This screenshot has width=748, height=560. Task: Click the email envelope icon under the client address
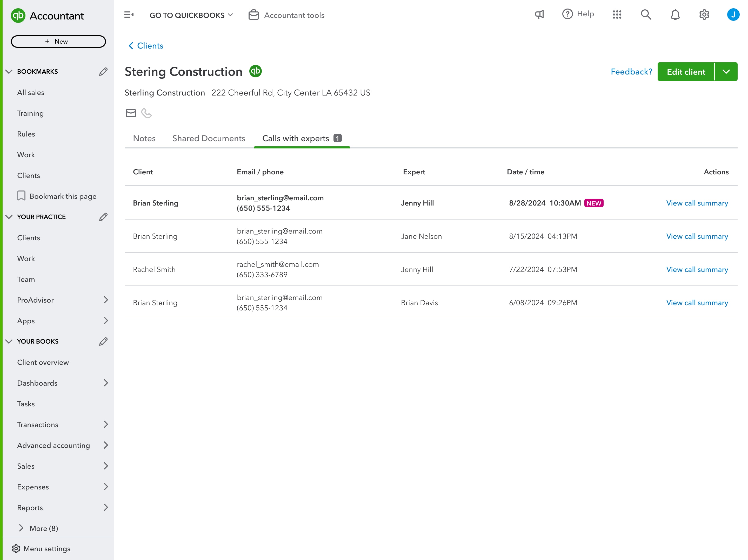point(131,113)
